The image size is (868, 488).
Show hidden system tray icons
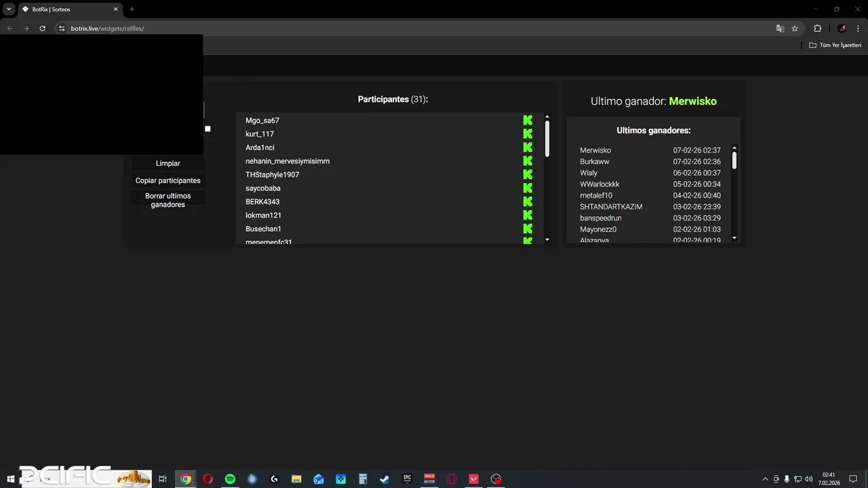coord(766,479)
